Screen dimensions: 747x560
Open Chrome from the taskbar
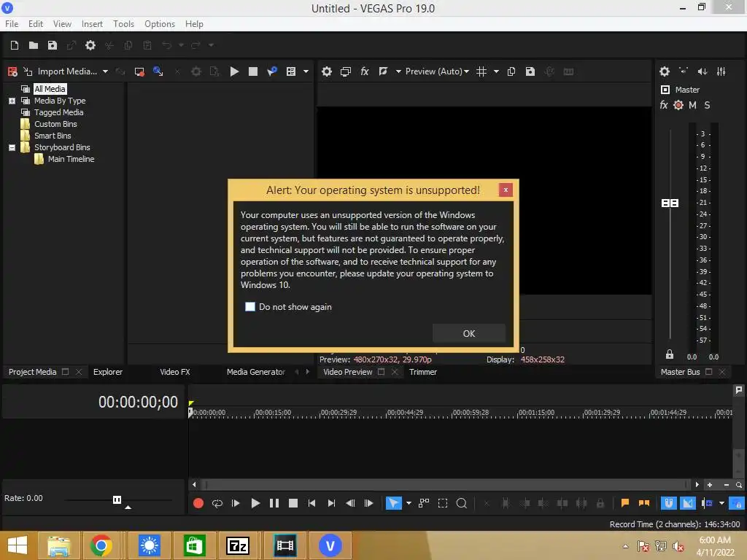point(101,545)
